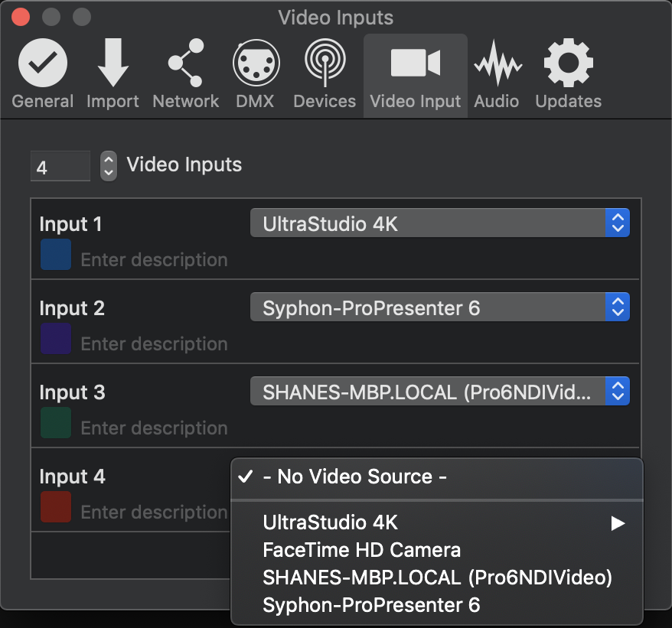Open the Input 1 source dropdown
Screen dimensions: 672x628
(x=440, y=223)
